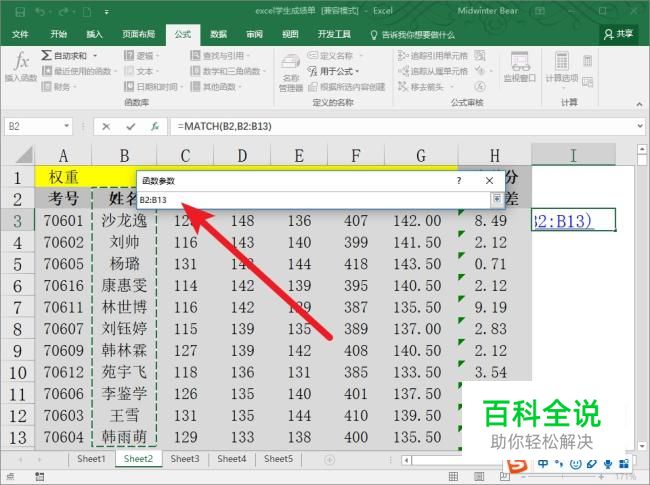
Task: Click Trace Dependents (追踪从属单元格)
Action: pyautogui.click(x=432, y=71)
